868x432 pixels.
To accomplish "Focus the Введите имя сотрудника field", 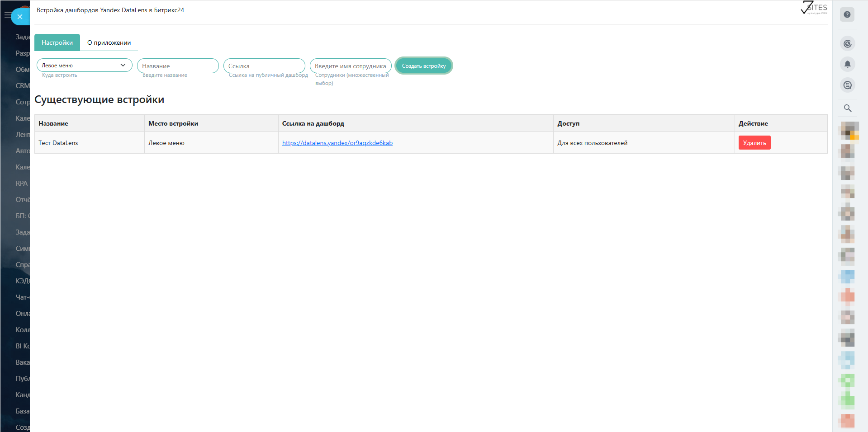I will point(351,66).
